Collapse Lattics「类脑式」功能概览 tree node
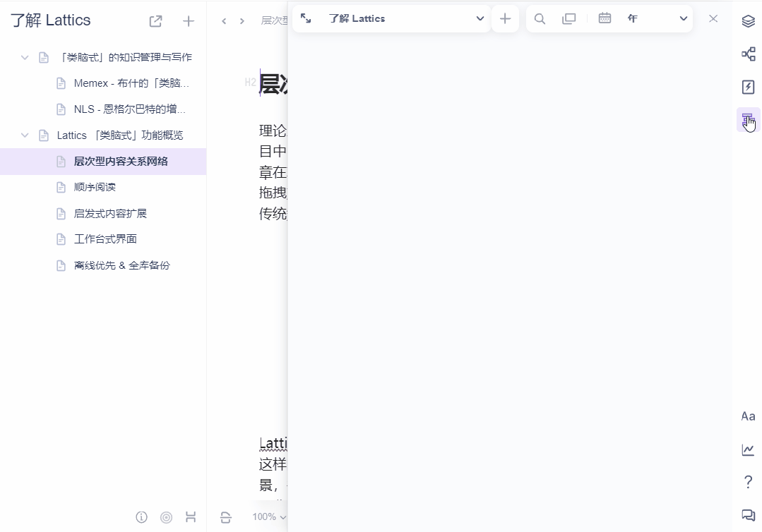This screenshot has width=762, height=532. pyautogui.click(x=25, y=135)
